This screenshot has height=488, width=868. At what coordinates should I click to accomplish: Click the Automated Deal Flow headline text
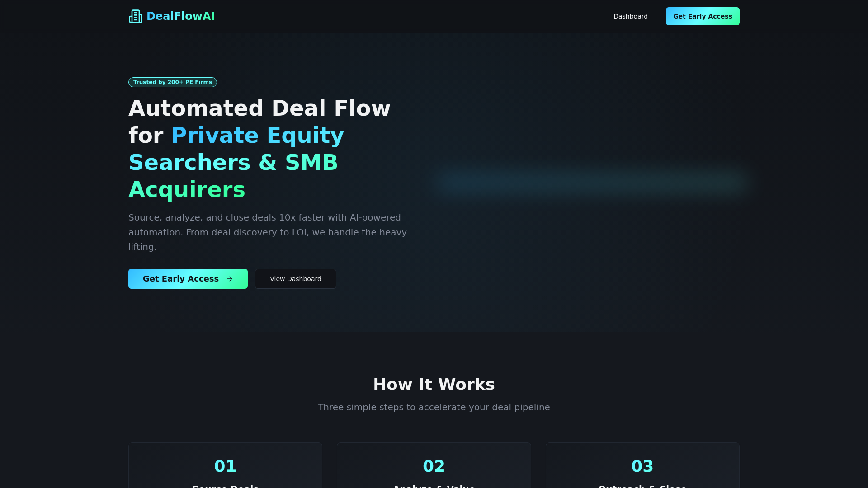[x=259, y=108]
